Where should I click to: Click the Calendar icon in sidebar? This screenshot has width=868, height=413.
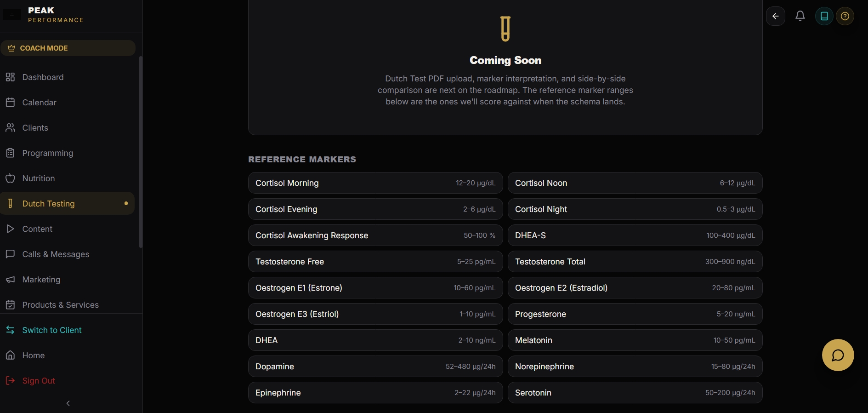[x=10, y=102]
